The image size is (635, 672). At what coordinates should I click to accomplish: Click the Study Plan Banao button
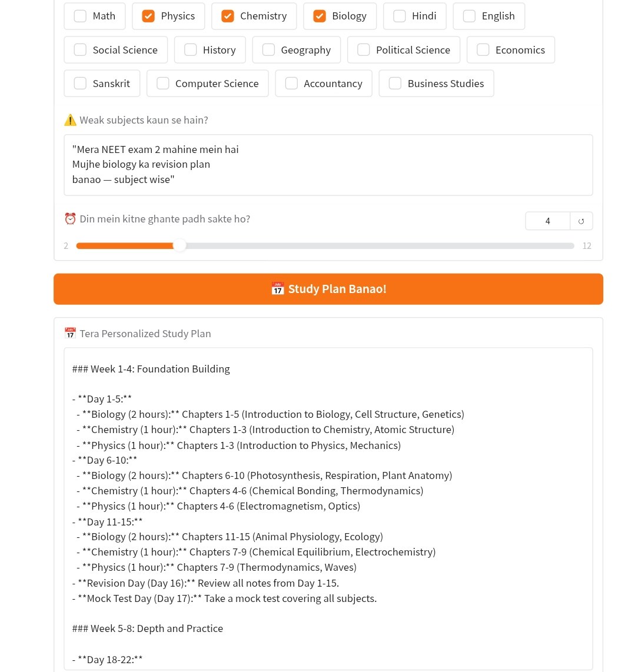328,288
